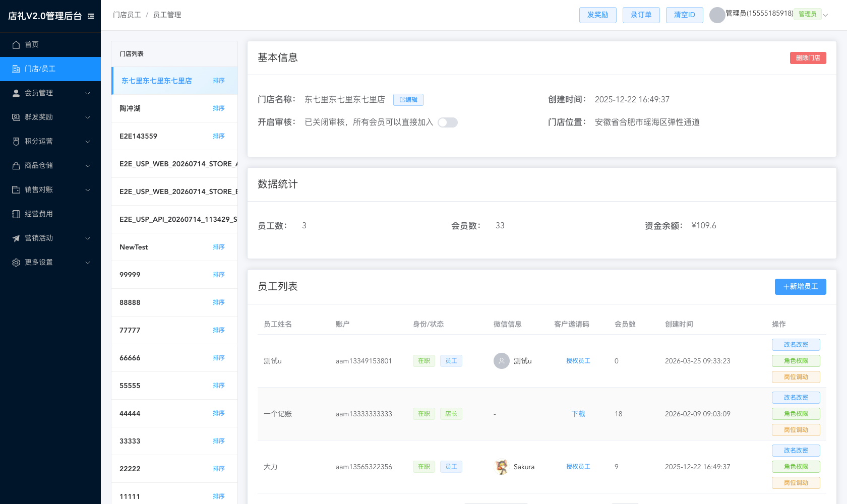Click the red 删除门店 button
847x504 pixels.
(808, 58)
